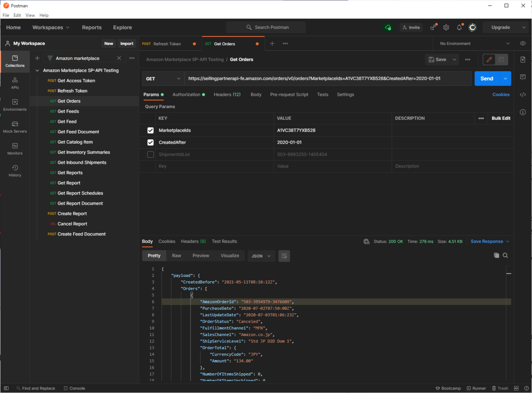Image resolution: width=532 pixels, height=393 pixels.
Task: Uncheck the MarketplaceIds parameter checkbox
Action: [x=150, y=130]
